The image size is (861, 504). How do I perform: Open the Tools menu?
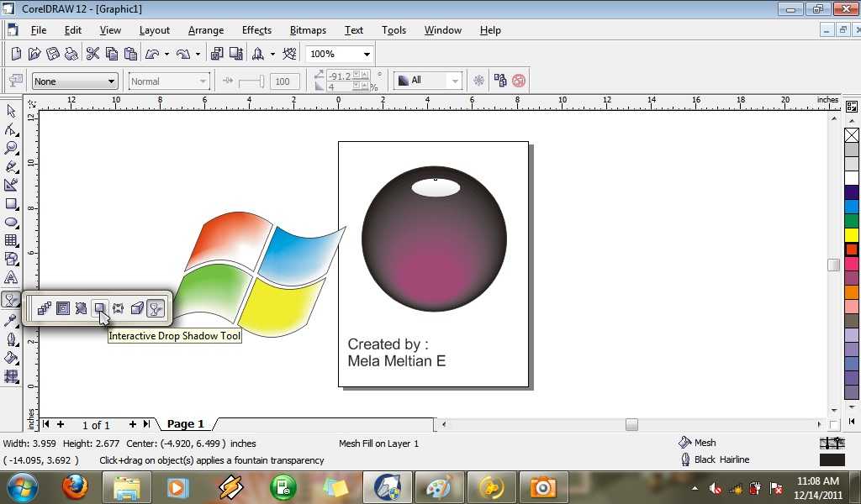(394, 30)
